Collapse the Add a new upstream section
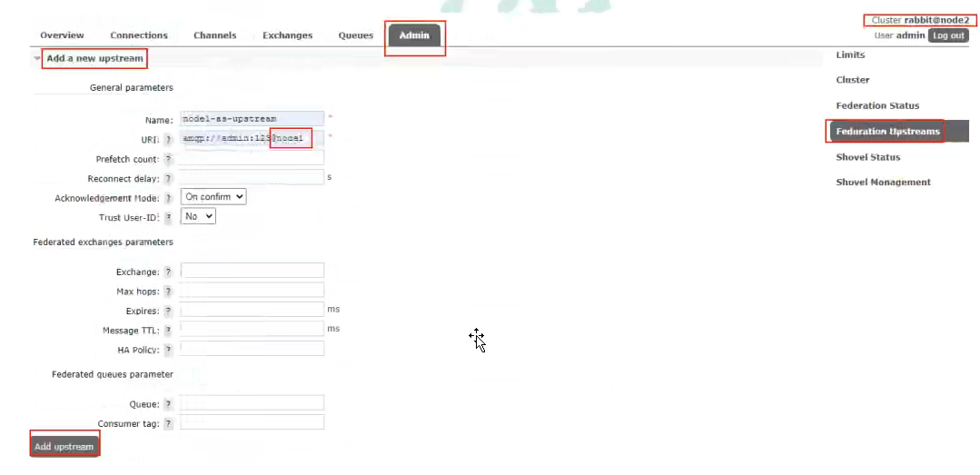The width and height of the screenshot is (980, 475). pyautogui.click(x=94, y=58)
